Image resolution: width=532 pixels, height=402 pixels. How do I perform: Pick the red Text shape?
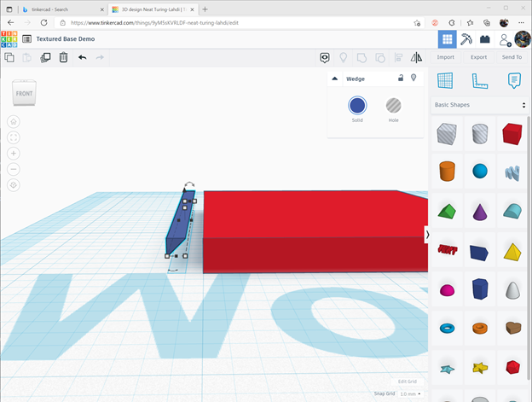coord(448,250)
